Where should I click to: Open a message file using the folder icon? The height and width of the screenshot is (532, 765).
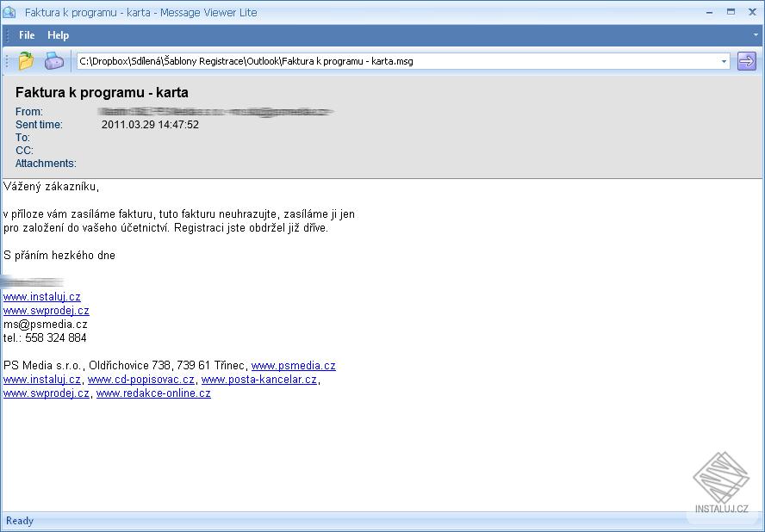(x=24, y=61)
